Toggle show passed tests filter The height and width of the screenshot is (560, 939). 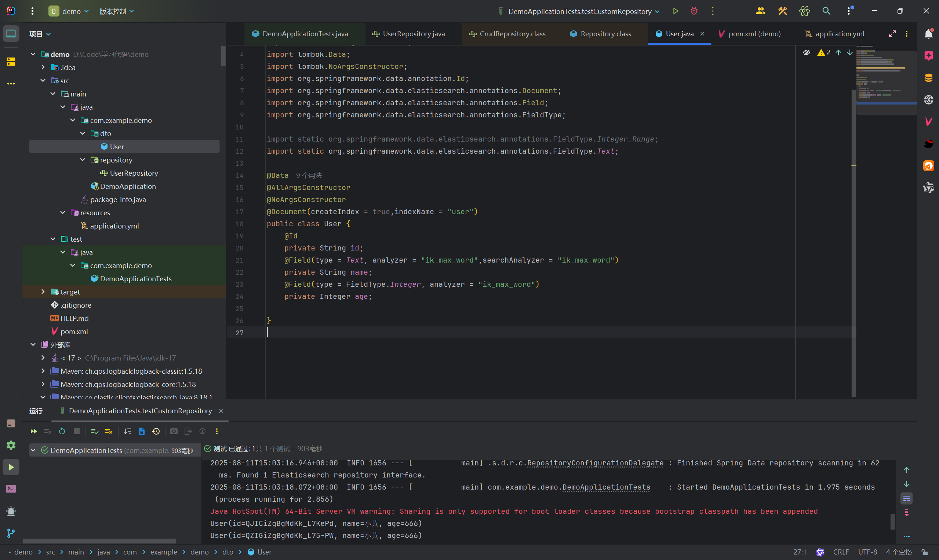click(94, 431)
